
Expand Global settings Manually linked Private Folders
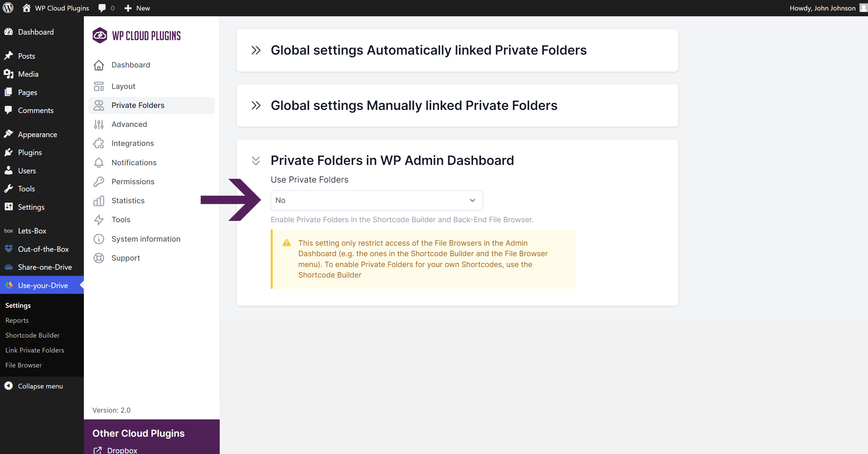256,106
